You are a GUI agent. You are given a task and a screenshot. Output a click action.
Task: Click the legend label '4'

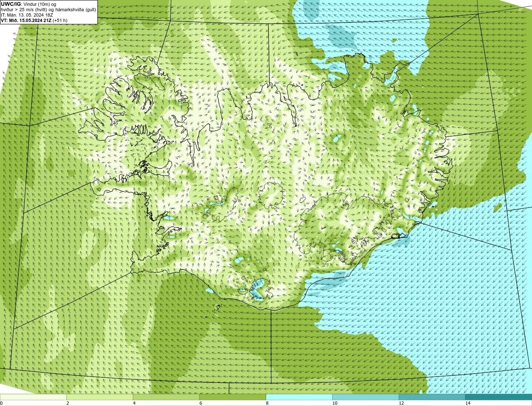point(134,403)
